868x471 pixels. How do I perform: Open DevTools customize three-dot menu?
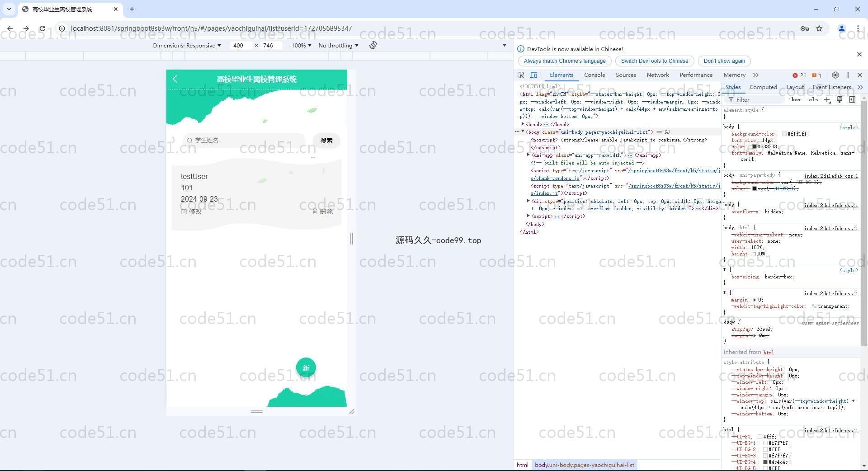click(848, 75)
